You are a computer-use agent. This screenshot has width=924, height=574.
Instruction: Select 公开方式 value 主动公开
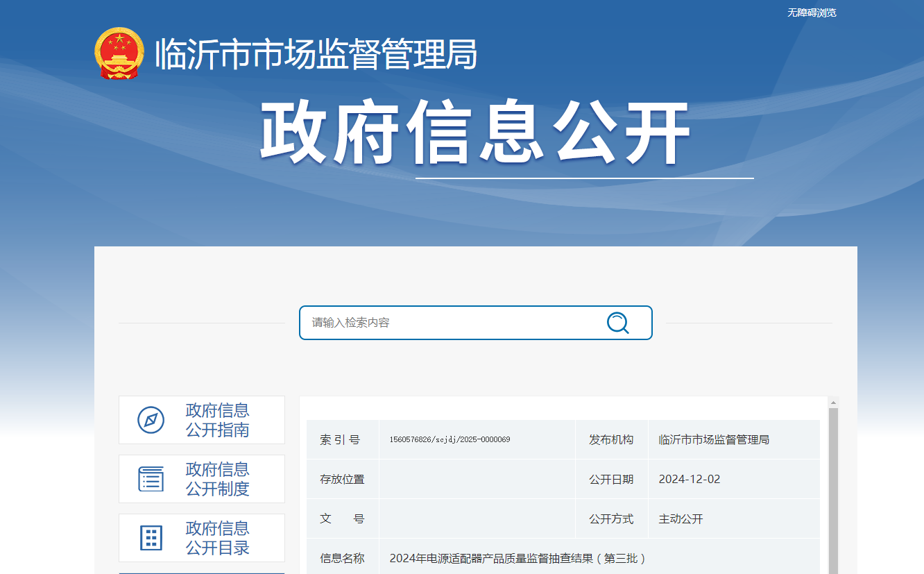(681, 518)
